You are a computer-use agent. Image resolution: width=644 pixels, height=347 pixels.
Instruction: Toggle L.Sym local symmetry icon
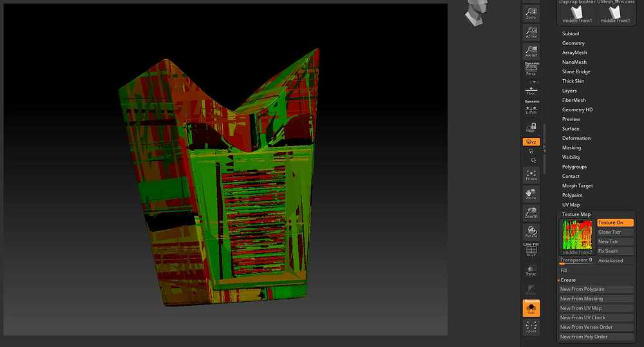coord(531,108)
